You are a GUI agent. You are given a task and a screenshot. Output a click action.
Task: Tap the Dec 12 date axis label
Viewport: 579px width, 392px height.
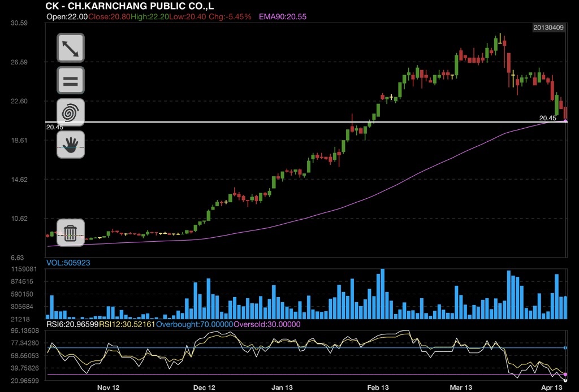tap(204, 387)
